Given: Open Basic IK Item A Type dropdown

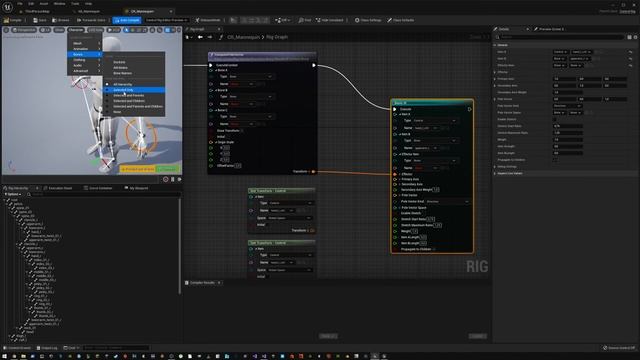Looking at the screenshot, I should click(434, 121).
